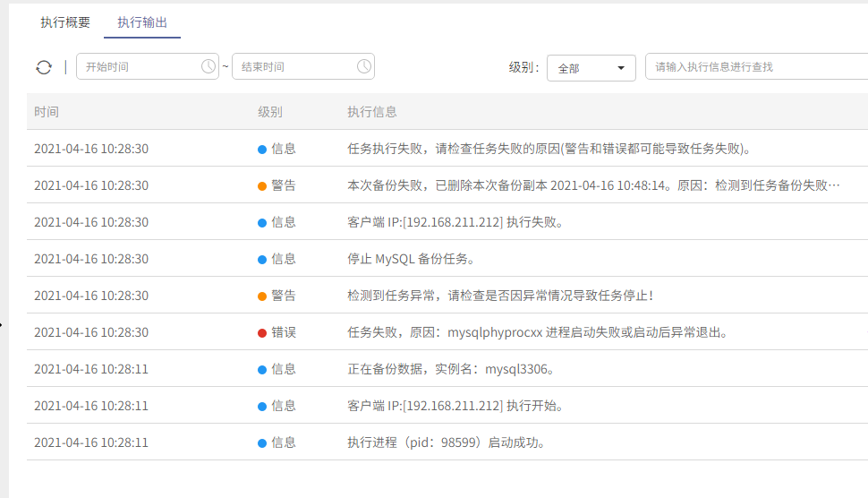Viewport: 868px width, 498px height.
Task: Open start time clock picker icon
Action: pyautogui.click(x=208, y=66)
